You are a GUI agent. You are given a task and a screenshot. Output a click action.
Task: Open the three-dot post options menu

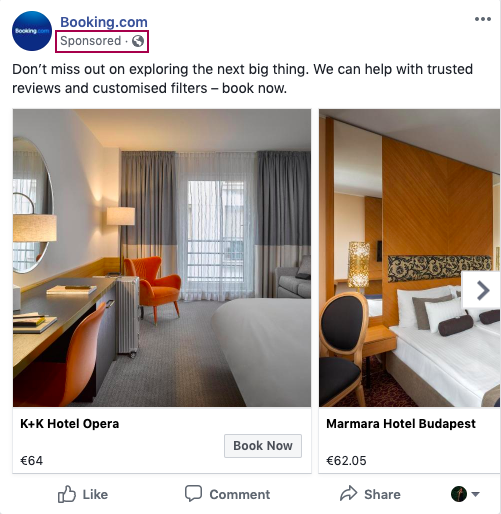point(483,19)
